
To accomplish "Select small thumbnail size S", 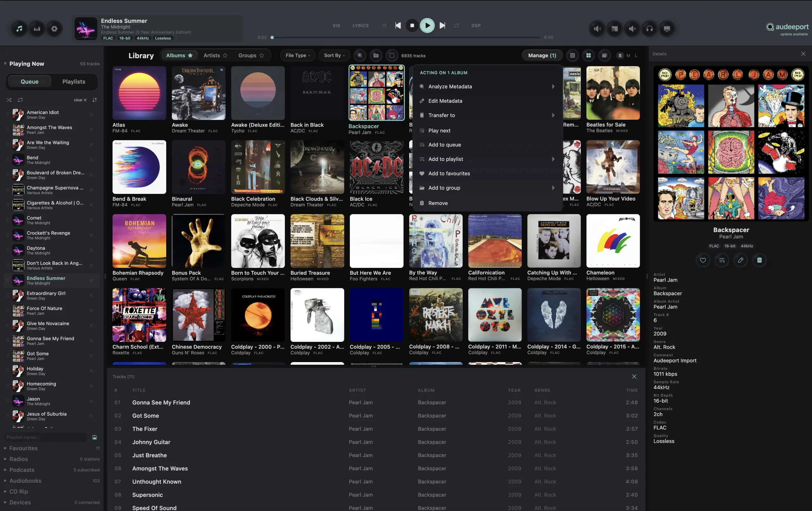I will [x=620, y=55].
